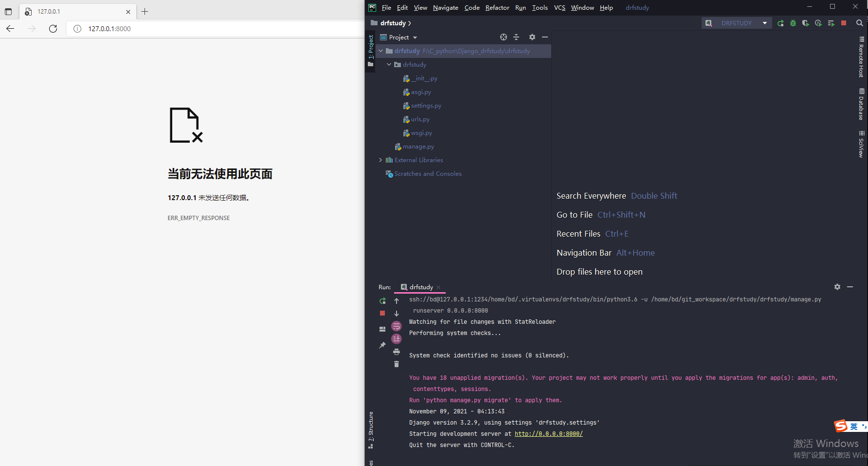Collapse all in Project panel header
The image size is (868, 466).
click(516, 37)
